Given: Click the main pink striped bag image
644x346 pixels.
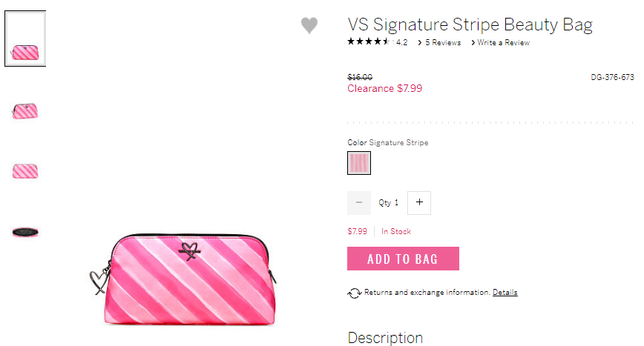Looking at the screenshot, I should click(183, 279).
